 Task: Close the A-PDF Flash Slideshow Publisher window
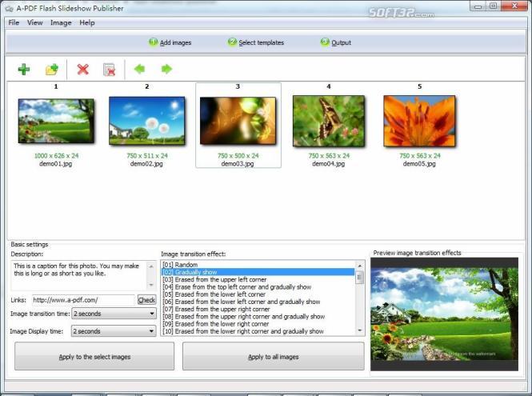[x=514, y=6]
